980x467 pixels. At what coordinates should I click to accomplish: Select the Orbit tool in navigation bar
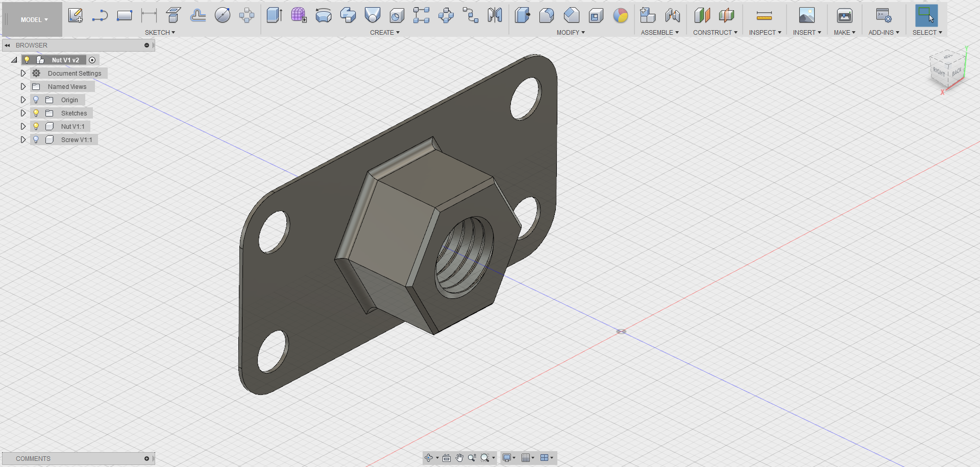[x=428, y=458]
